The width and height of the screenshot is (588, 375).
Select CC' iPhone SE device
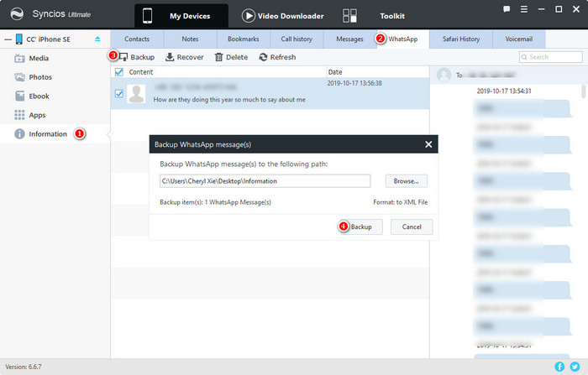tap(48, 39)
